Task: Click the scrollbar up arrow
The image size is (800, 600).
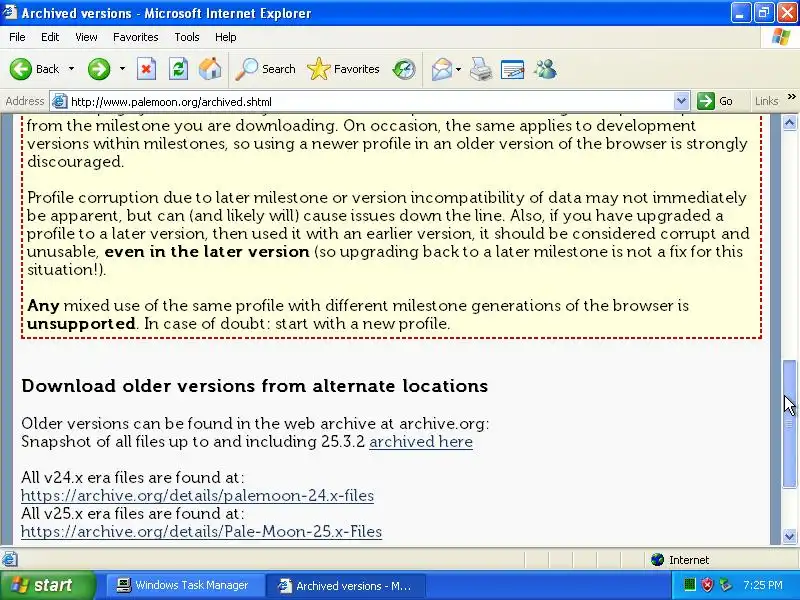Action: (790, 122)
